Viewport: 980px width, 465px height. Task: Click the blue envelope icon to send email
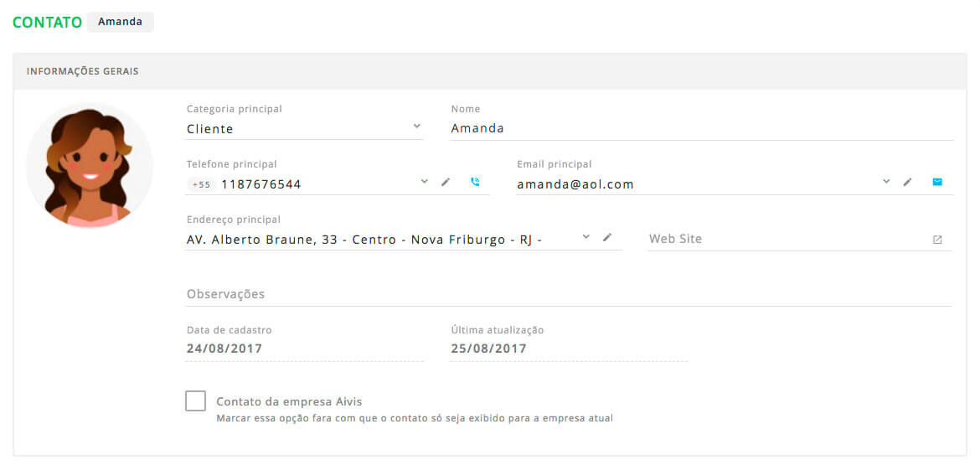click(937, 182)
